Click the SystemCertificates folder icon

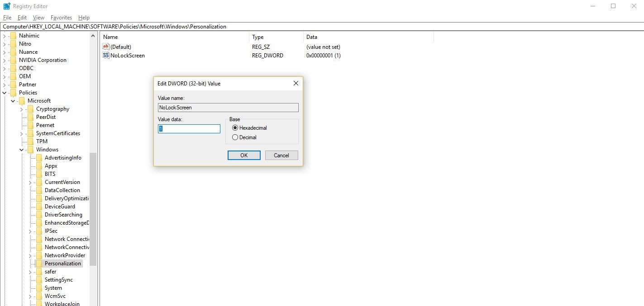pyautogui.click(x=30, y=133)
